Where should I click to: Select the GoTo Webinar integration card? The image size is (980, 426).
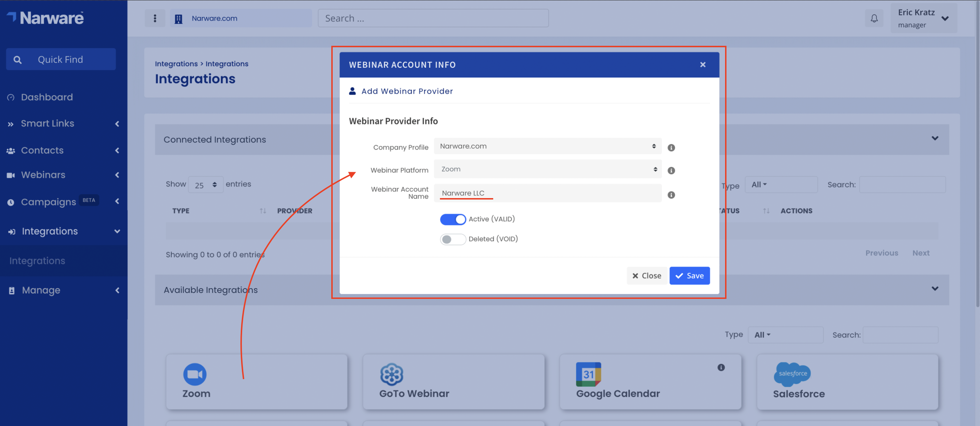click(453, 382)
